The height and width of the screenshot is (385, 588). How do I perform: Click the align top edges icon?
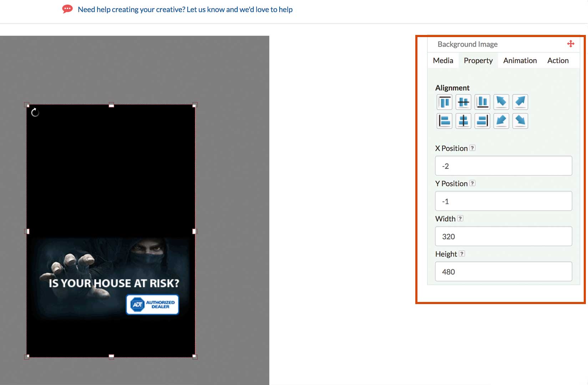pyautogui.click(x=444, y=102)
